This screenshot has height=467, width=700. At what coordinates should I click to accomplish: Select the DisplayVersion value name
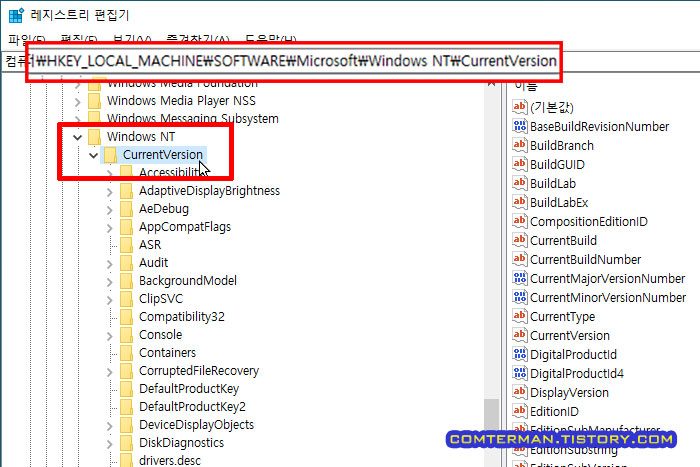(x=569, y=392)
